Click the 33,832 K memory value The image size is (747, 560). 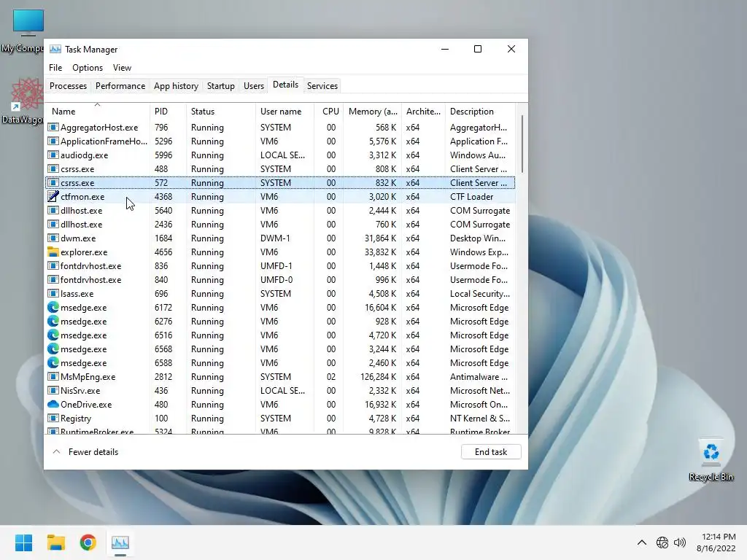tap(380, 252)
